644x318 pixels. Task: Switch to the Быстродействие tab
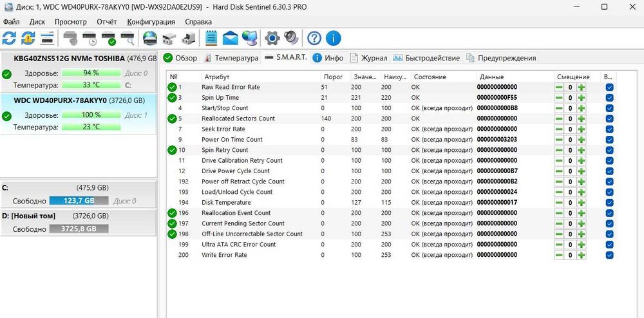(426, 58)
